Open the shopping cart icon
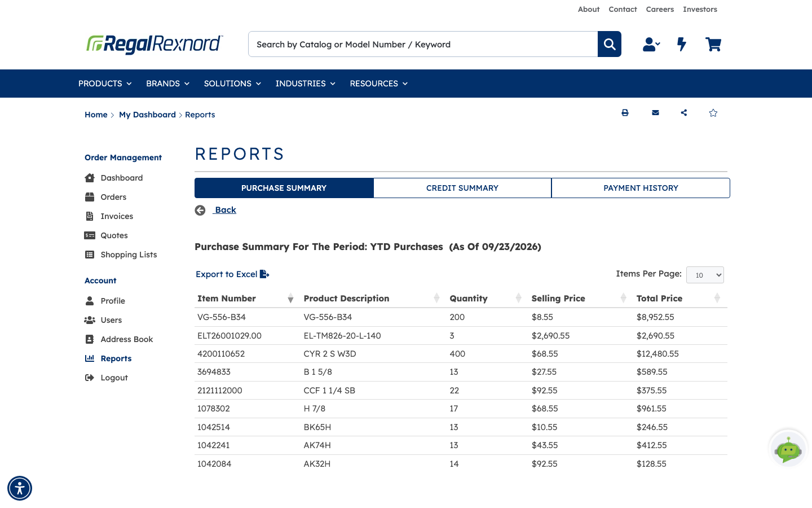 click(x=713, y=44)
